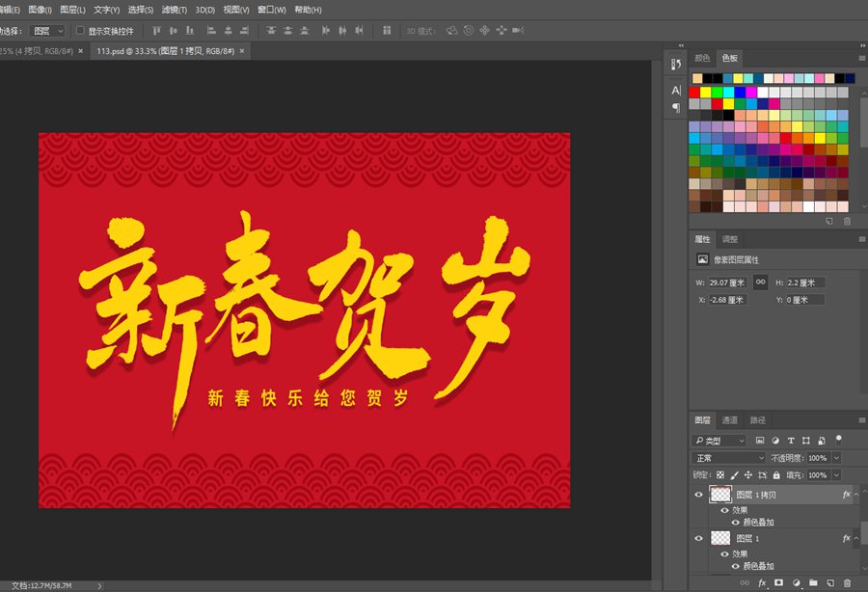
Task: Click the lock-all padlock icon
Action: click(x=777, y=475)
